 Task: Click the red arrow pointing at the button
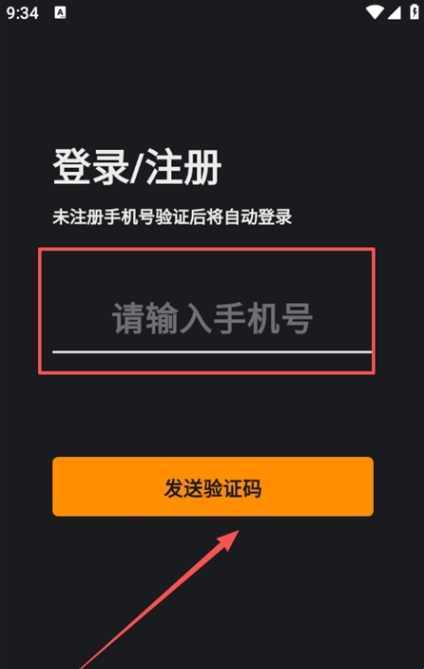tap(159, 599)
